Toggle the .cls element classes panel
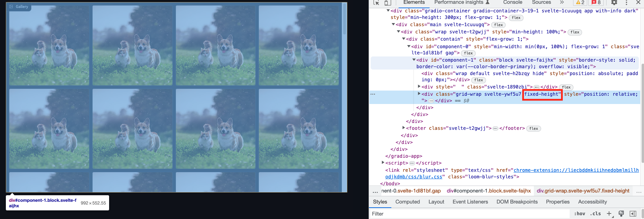The image size is (644, 219). coord(596,213)
